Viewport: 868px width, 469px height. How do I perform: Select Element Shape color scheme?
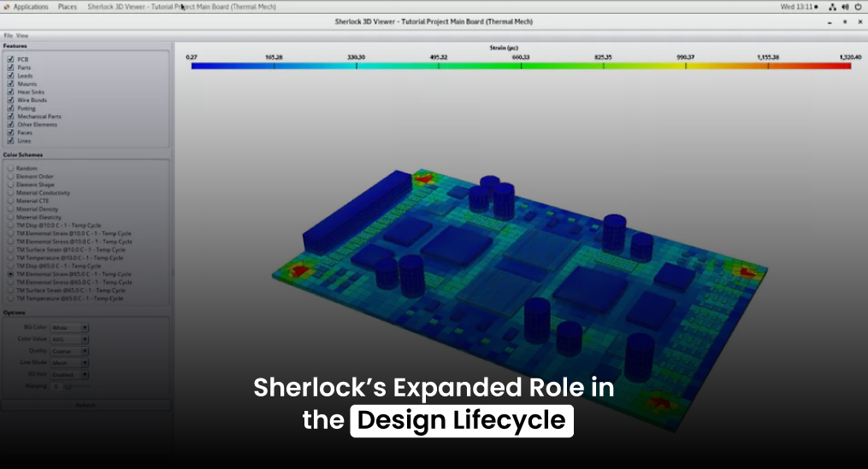click(x=10, y=185)
